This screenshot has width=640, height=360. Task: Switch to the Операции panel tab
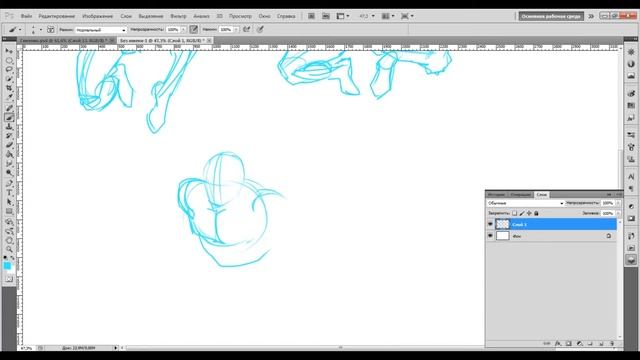pyautogui.click(x=521, y=195)
